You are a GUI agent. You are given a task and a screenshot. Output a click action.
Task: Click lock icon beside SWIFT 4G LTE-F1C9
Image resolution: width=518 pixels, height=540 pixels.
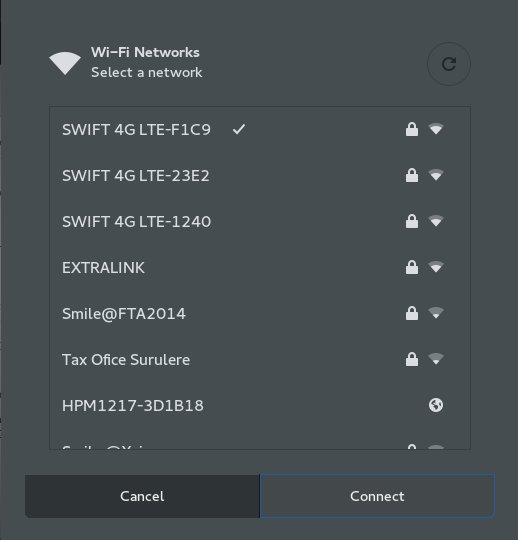(x=412, y=129)
